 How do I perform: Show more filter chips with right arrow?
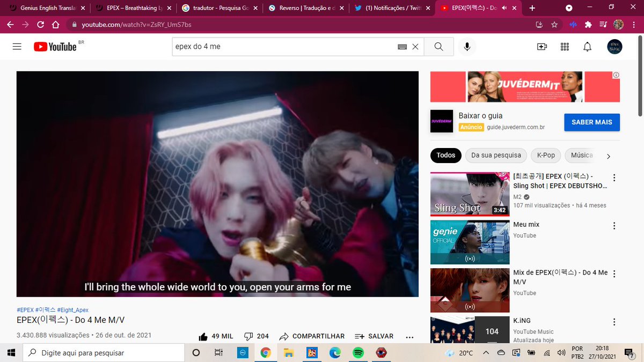(x=608, y=156)
